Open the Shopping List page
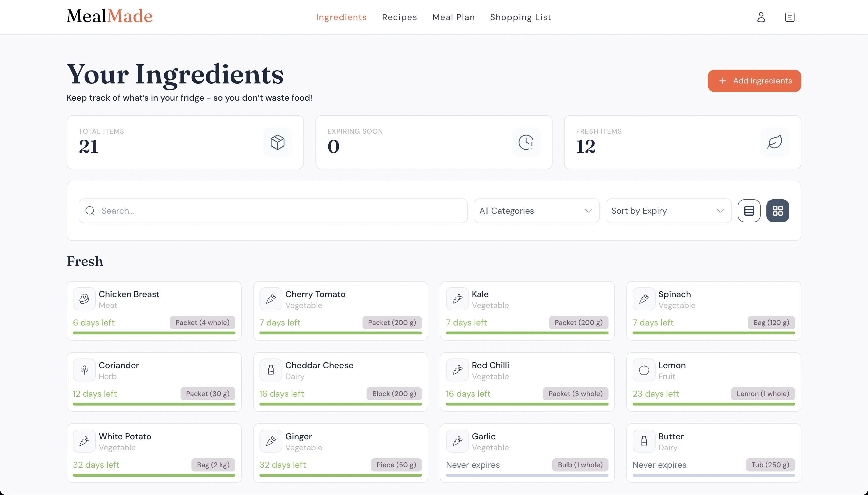868x495 pixels. click(520, 17)
